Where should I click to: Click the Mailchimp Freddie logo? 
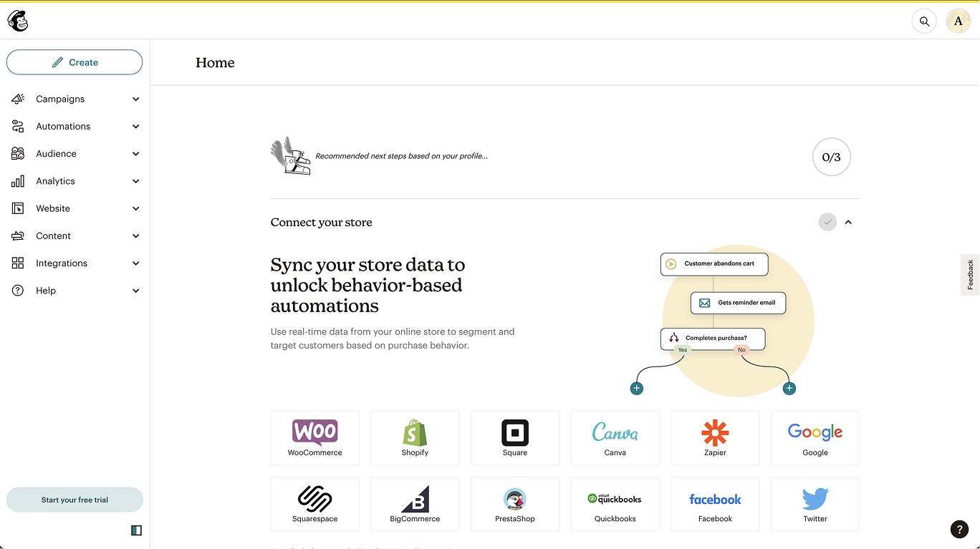coord(17,21)
